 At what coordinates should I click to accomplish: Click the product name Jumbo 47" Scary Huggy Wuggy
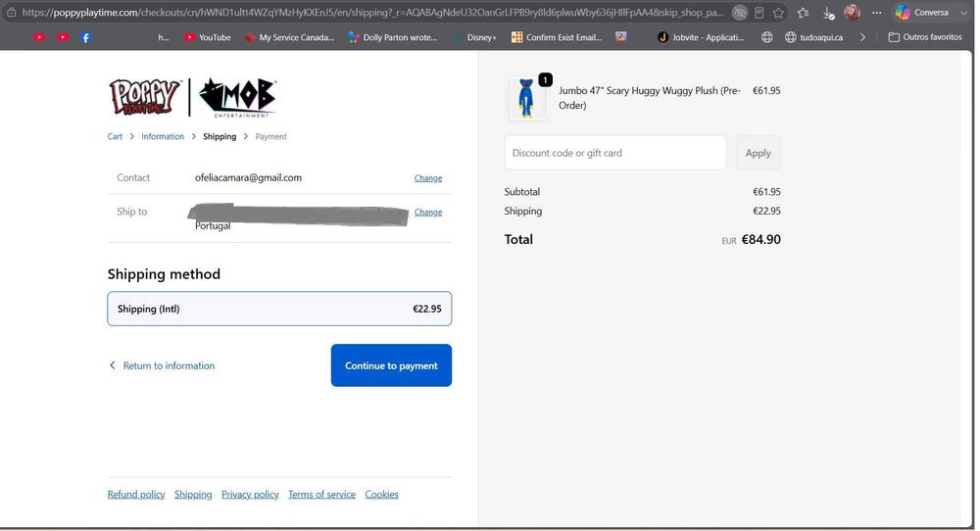pos(650,97)
